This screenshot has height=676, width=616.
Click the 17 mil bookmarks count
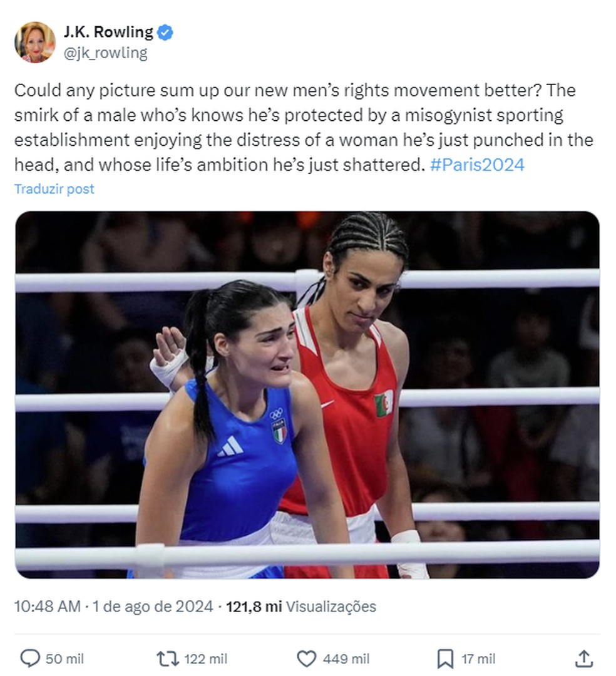478,658
